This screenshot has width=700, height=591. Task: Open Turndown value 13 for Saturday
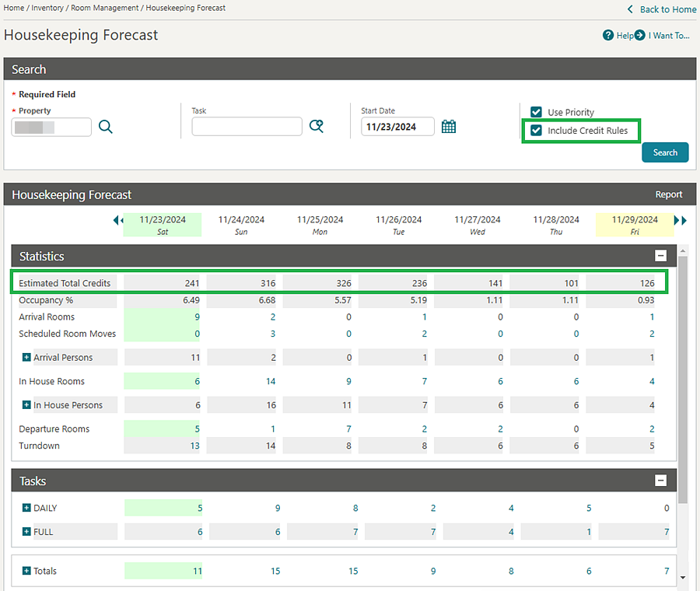194,446
